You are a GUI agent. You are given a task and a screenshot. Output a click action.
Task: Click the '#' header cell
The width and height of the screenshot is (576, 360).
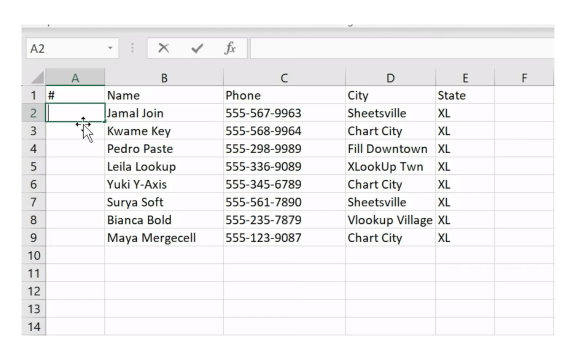click(75, 95)
